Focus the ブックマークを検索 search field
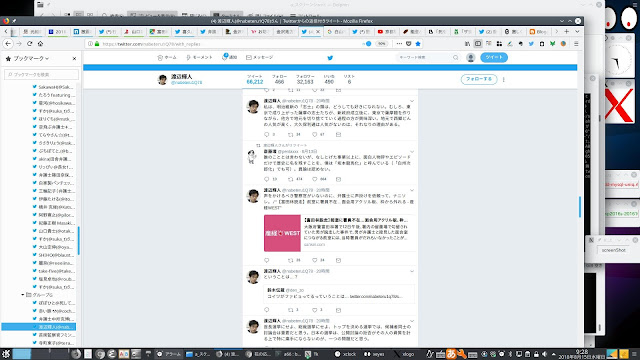Screen dimensions: 640x360 click(x=41, y=75)
